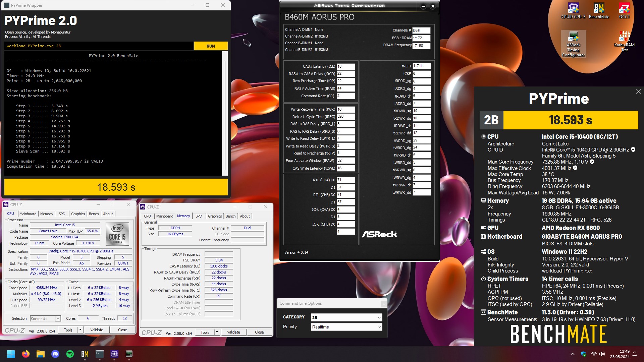Close the Command Line Options panel
The height and width of the screenshot is (362, 644).
coord(383,304)
